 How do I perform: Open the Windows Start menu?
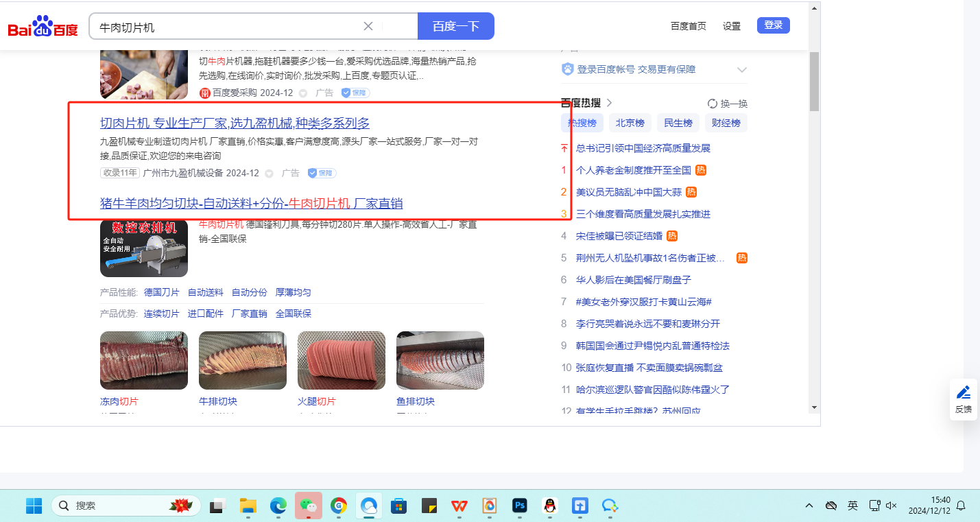34,506
